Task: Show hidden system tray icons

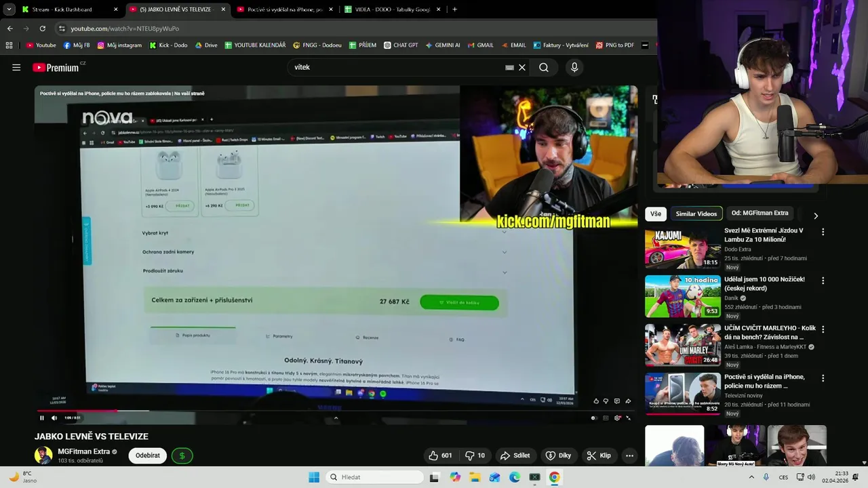Action: point(751,477)
